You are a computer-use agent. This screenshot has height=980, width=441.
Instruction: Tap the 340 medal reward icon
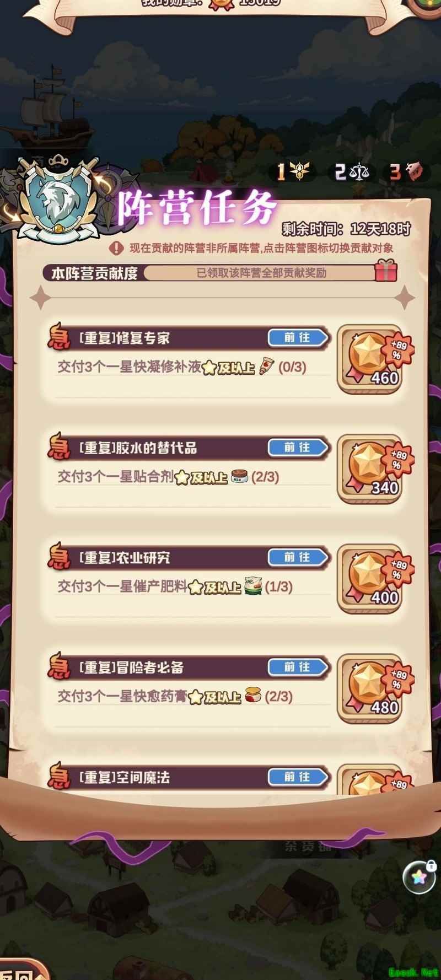click(x=369, y=469)
